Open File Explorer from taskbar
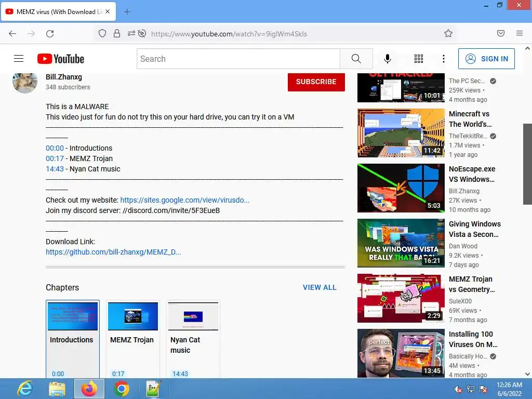532x399 pixels. coord(57,389)
